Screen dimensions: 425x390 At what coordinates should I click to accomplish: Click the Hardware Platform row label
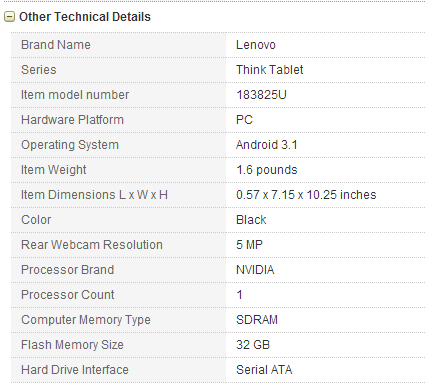point(72,120)
